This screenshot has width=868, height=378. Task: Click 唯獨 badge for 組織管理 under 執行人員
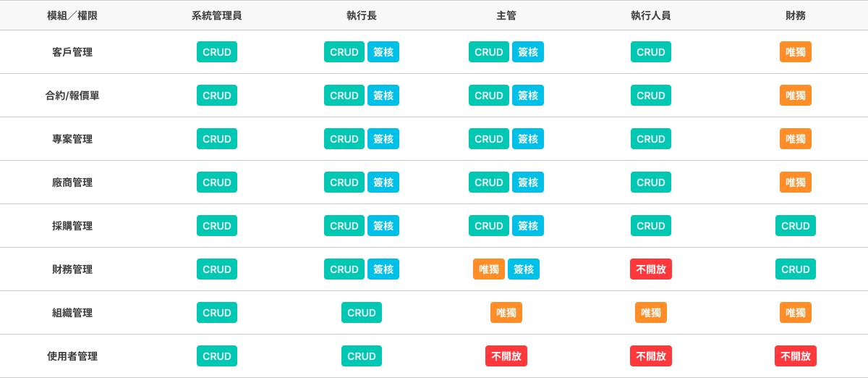tap(651, 313)
